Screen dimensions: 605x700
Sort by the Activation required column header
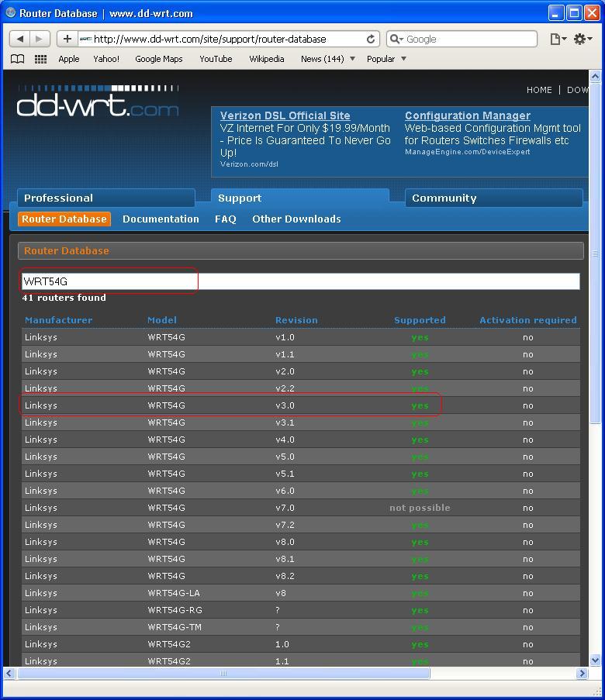click(x=527, y=320)
